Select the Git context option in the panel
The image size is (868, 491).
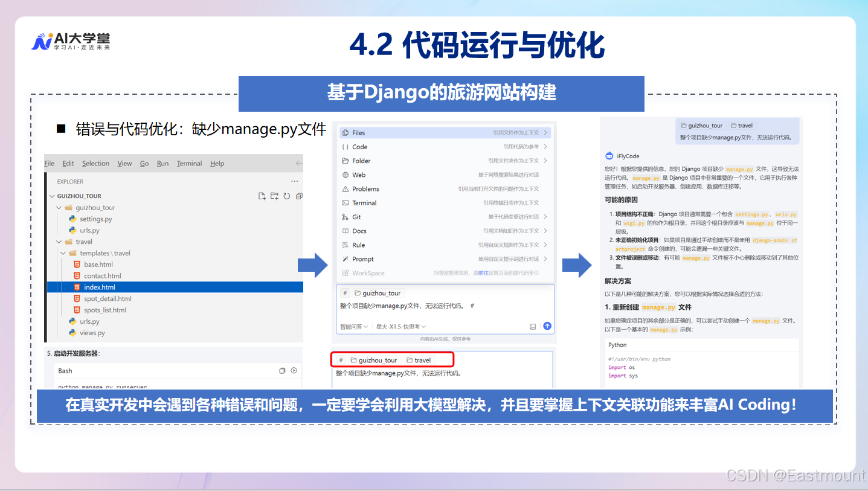(358, 217)
